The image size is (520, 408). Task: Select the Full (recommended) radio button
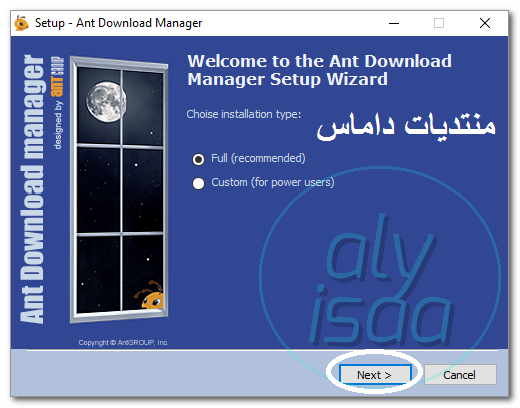198,159
